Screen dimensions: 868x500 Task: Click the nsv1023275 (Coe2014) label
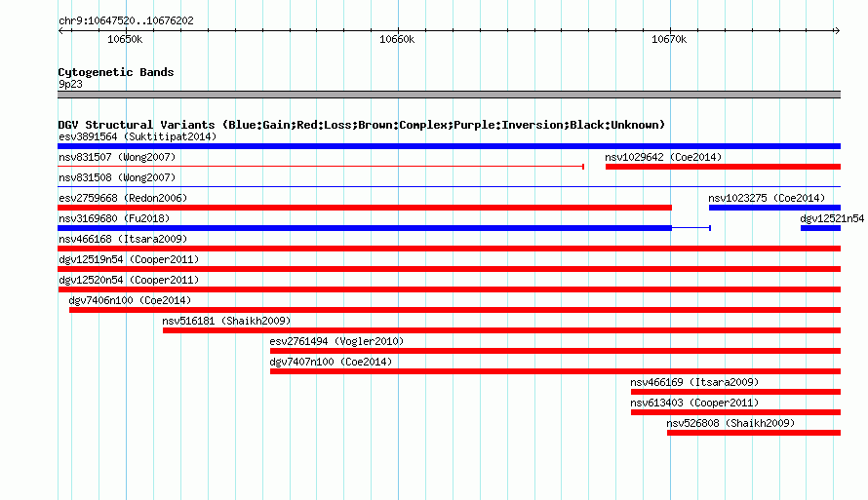tap(767, 198)
